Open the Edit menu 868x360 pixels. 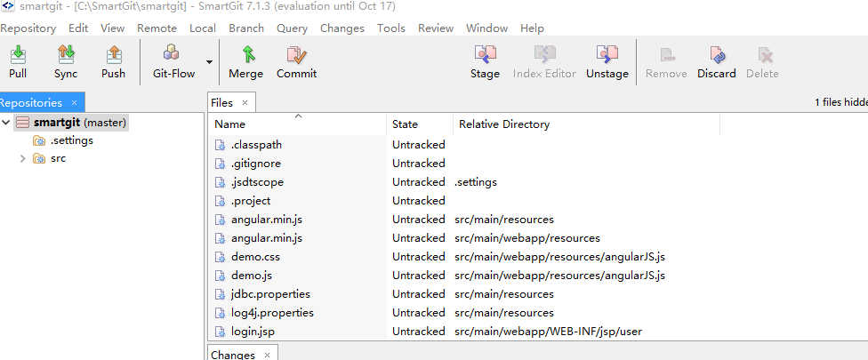pos(78,28)
